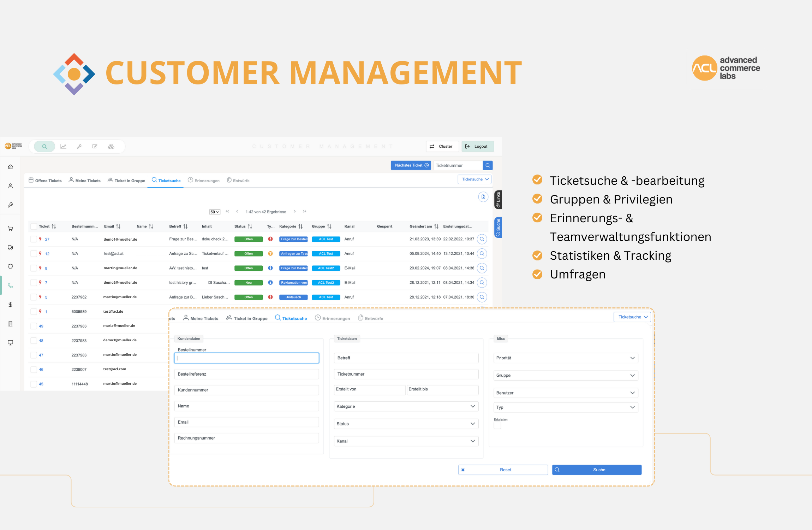Click the statistics chart toolbar icon
Viewport: 812px width, 530px height.
(x=64, y=146)
